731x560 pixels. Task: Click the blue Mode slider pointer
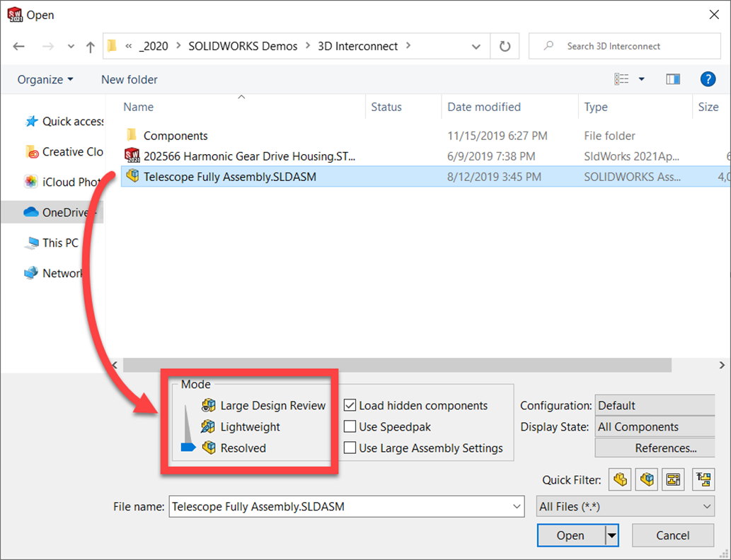(x=188, y=448)
